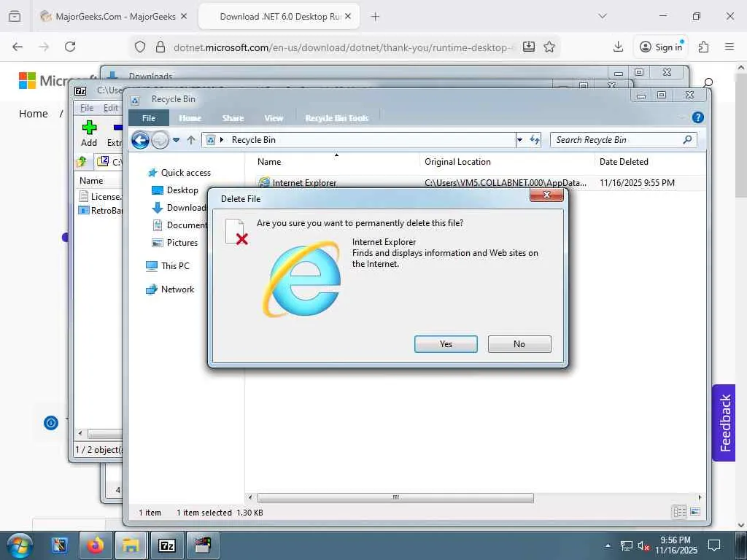Open the File tab in Recycle Bin
This screenshot has height=560, width=747.
(149, 117)
